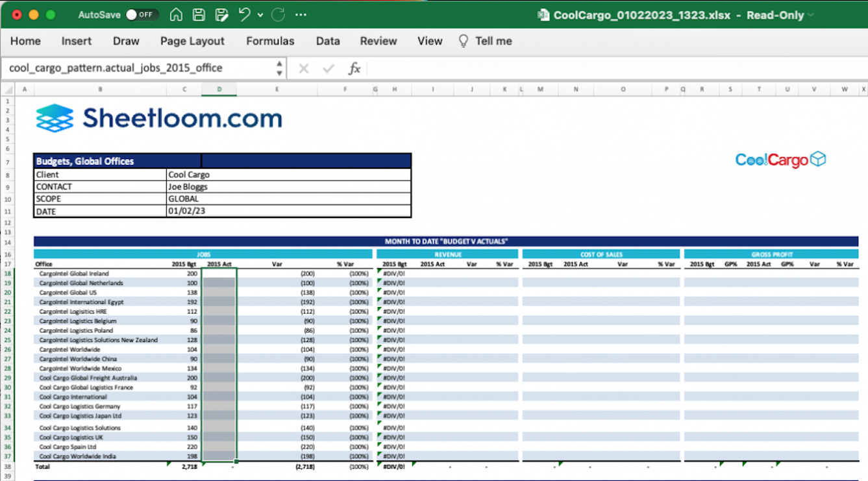Open the more commands ellipsis

pyautogui.click(x=301, y=15)
